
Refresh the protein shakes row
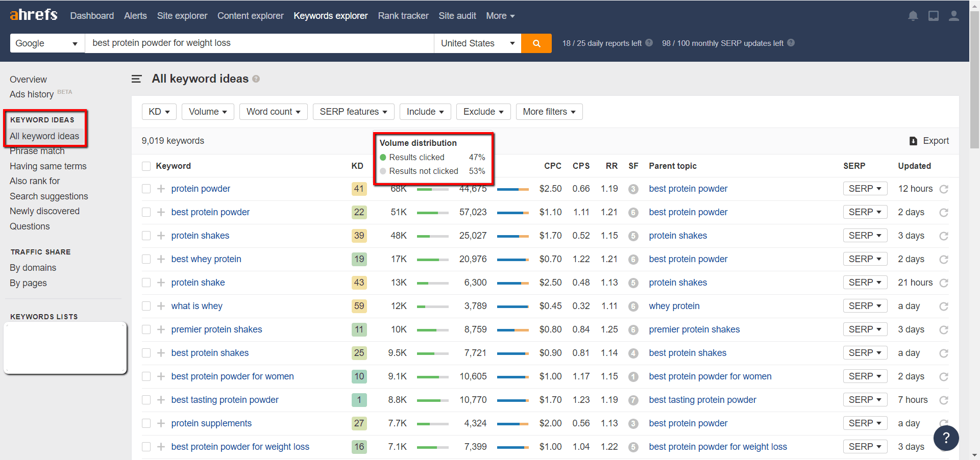tap(944, 236)
